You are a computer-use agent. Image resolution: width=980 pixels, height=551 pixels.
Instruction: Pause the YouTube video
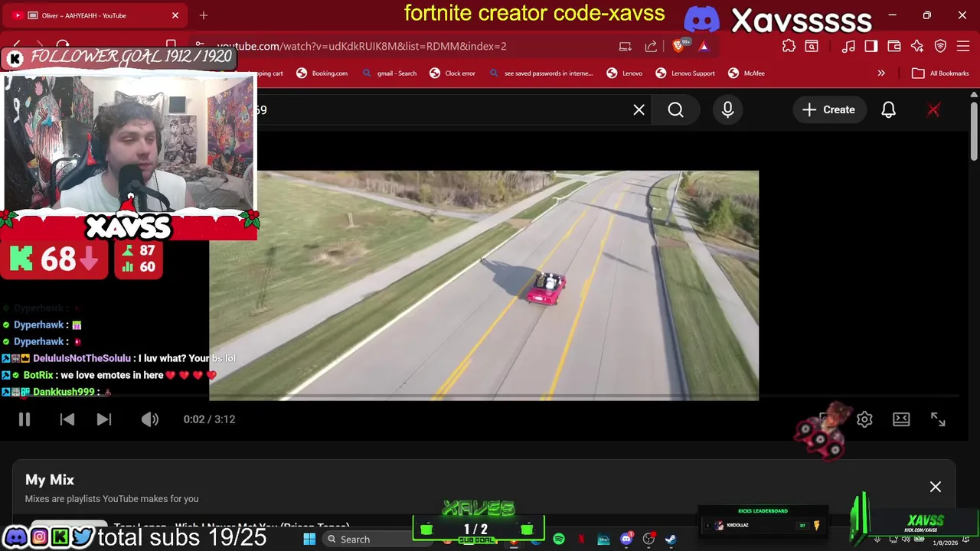coord(24,419)
